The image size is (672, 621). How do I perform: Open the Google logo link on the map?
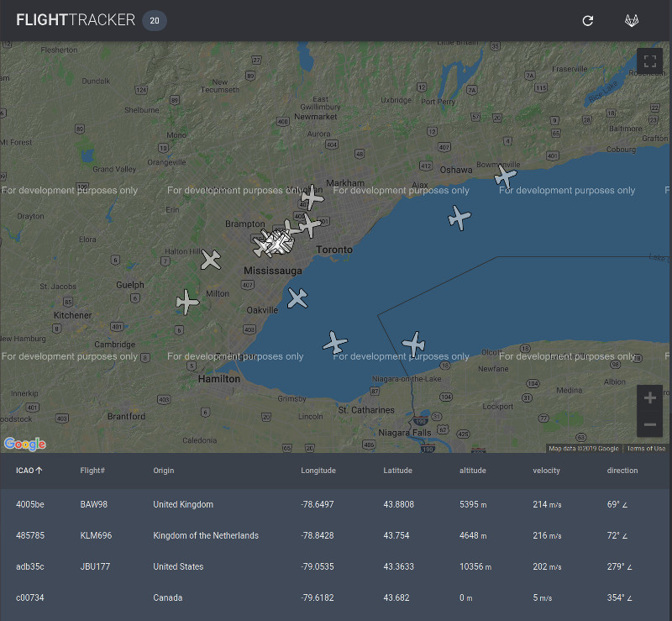25,444
